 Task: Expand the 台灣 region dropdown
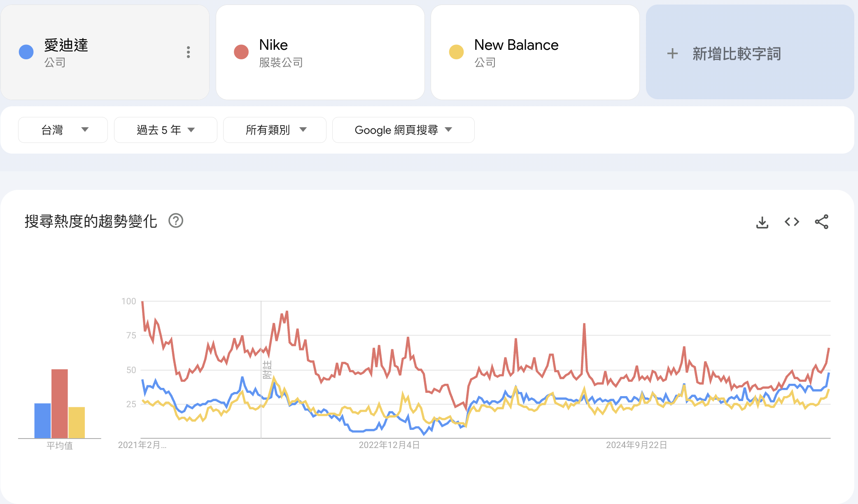point(63,130)
